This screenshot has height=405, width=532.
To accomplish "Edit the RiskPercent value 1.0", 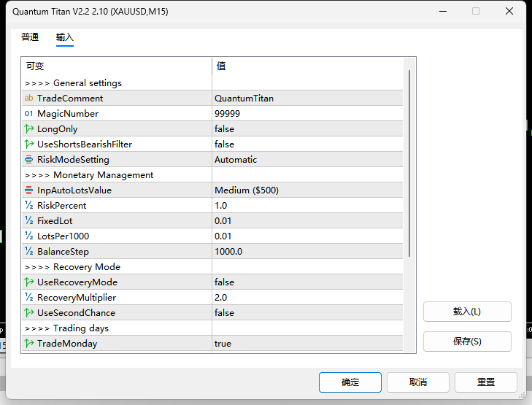I will pyautogui.click(x=307, y=205).
